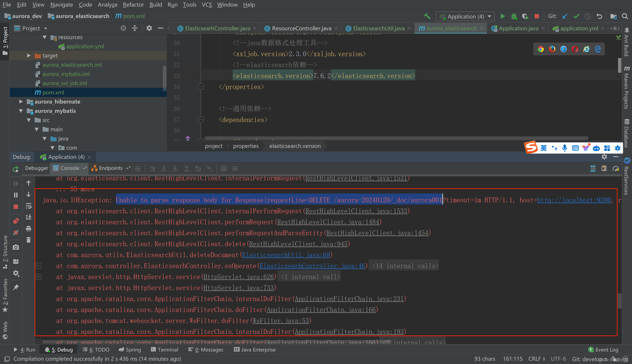Click the Debug application button

point(514,16)
